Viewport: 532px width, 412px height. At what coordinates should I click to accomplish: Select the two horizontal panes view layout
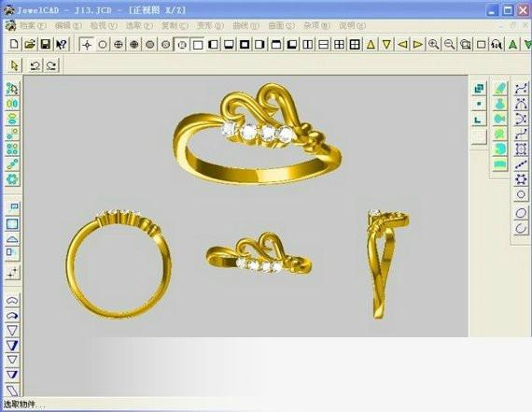click(x=323, y=45)
